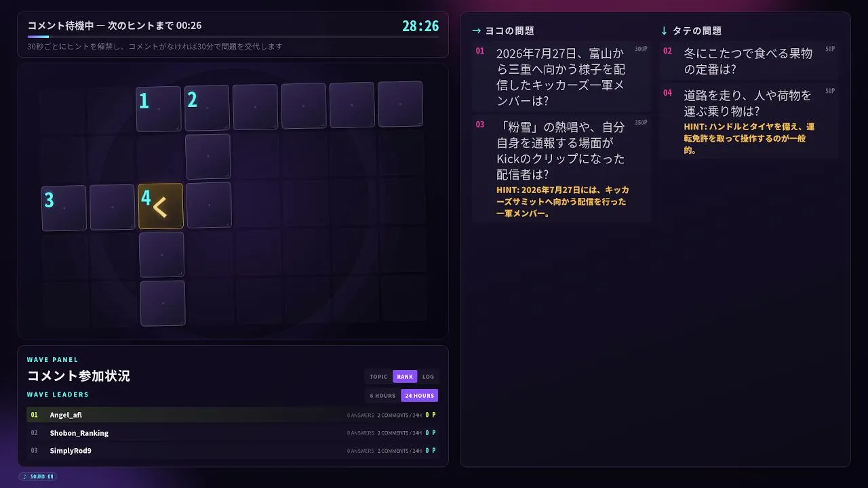Click the crossword cell numbered 1
Image resolution: width=868 pixels, height=488 pixels.
point(159,108)
